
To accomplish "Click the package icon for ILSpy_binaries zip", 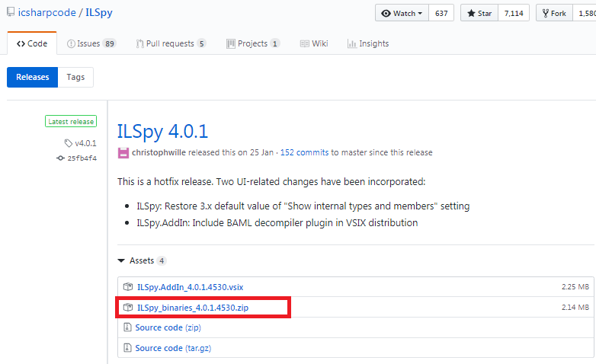I will tap(128, 307).
